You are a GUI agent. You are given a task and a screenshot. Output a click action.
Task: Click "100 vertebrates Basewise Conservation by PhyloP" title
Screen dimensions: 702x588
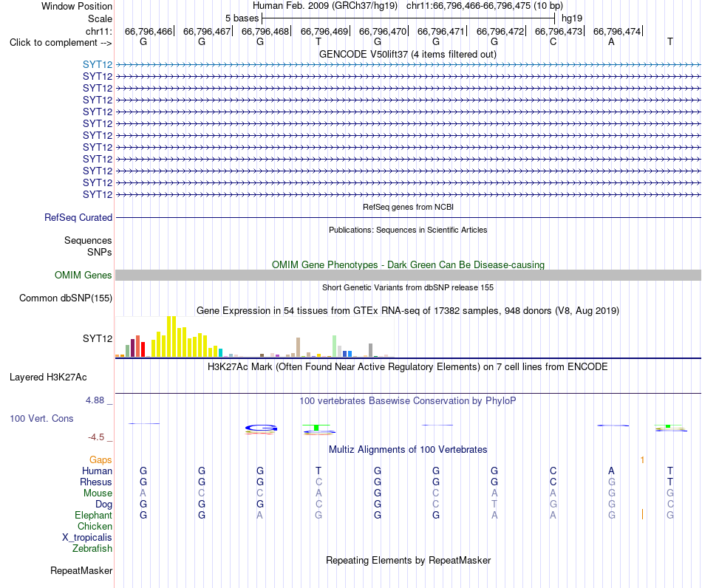[408, 401]
